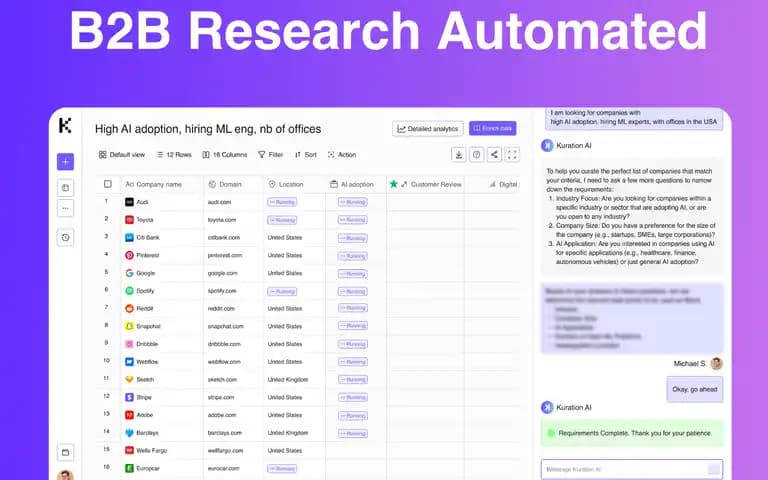Click the Barclays logo icon
Viewport: 768px width, 480px height.
pyautogui.click(x=129, y=432)
